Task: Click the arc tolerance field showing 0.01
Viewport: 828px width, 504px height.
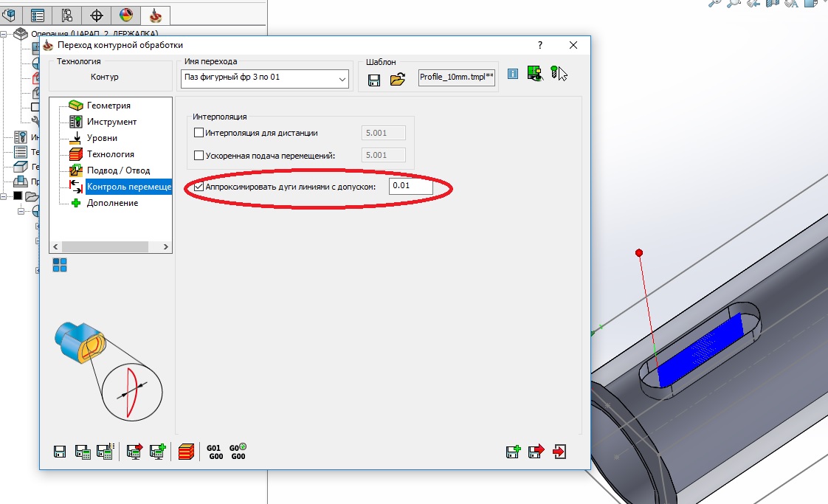Action: [x=411, y=186]
